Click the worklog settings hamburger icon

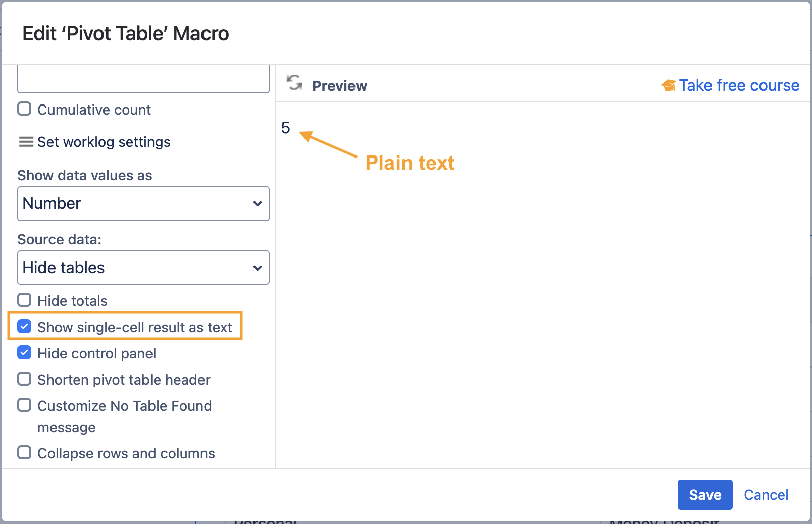click(26, 142)
